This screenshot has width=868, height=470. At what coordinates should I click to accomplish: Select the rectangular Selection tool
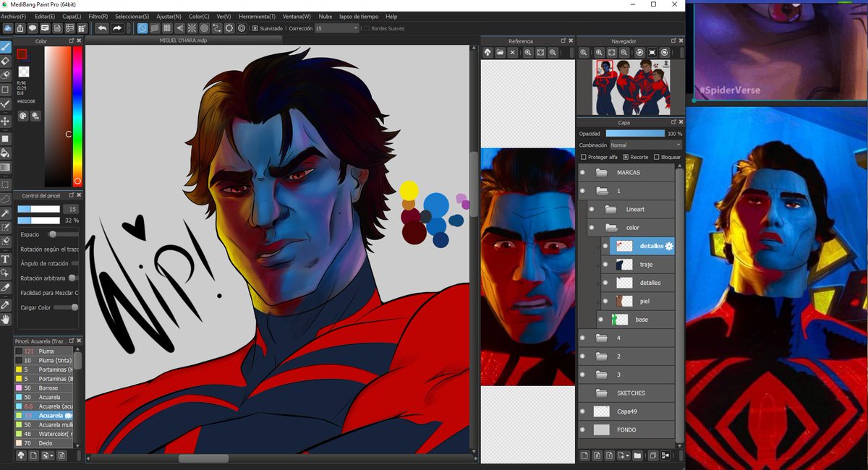click(6, 184)
